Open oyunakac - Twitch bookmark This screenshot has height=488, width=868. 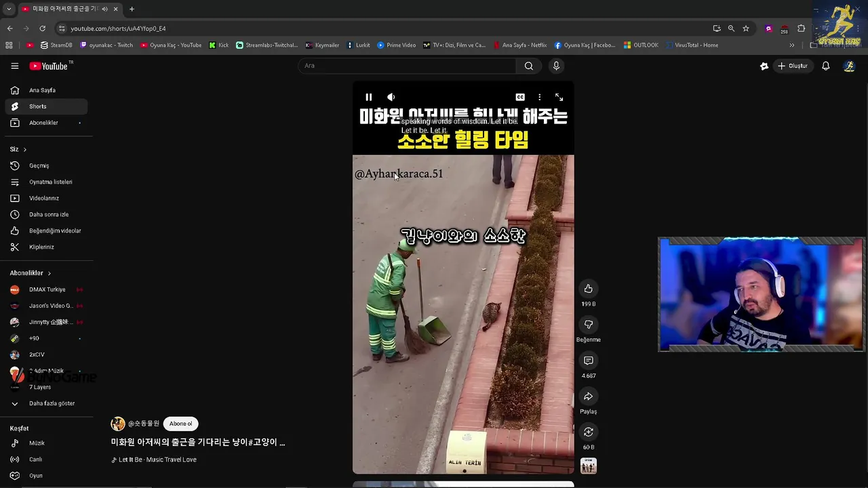click(x=106, y=45)
